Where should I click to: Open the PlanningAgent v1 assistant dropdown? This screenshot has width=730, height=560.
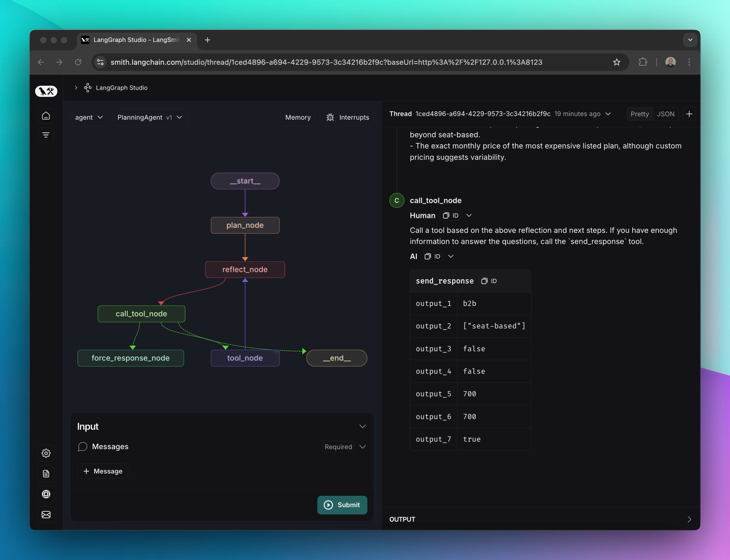point(150,117)
